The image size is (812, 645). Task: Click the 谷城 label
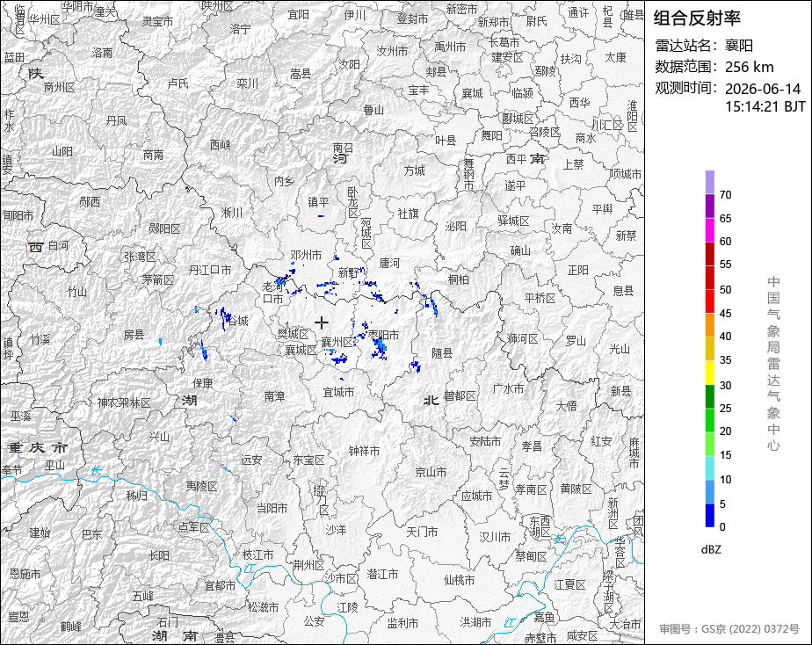[238, 321]
